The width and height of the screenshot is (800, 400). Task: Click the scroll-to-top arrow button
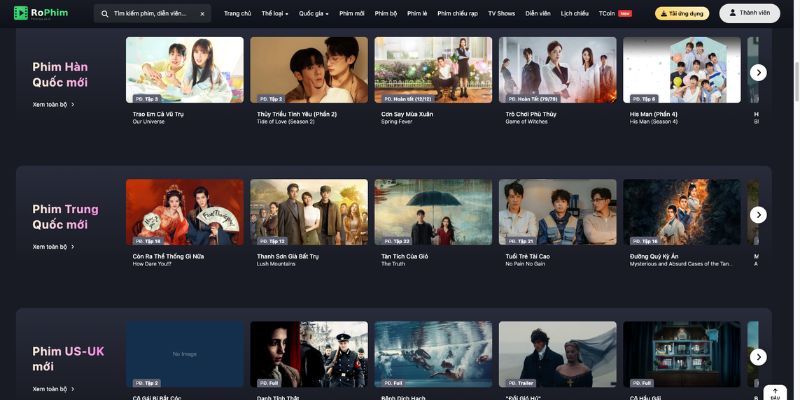(774, 392)
